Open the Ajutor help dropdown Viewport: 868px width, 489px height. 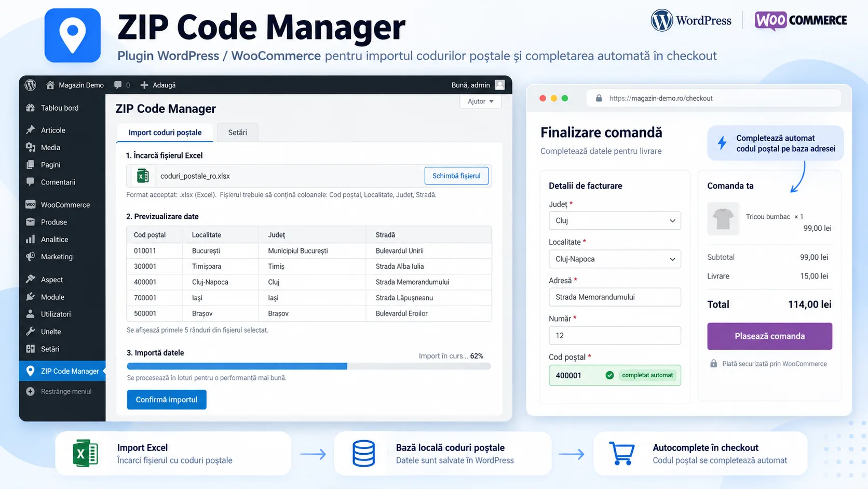(481, 101)
